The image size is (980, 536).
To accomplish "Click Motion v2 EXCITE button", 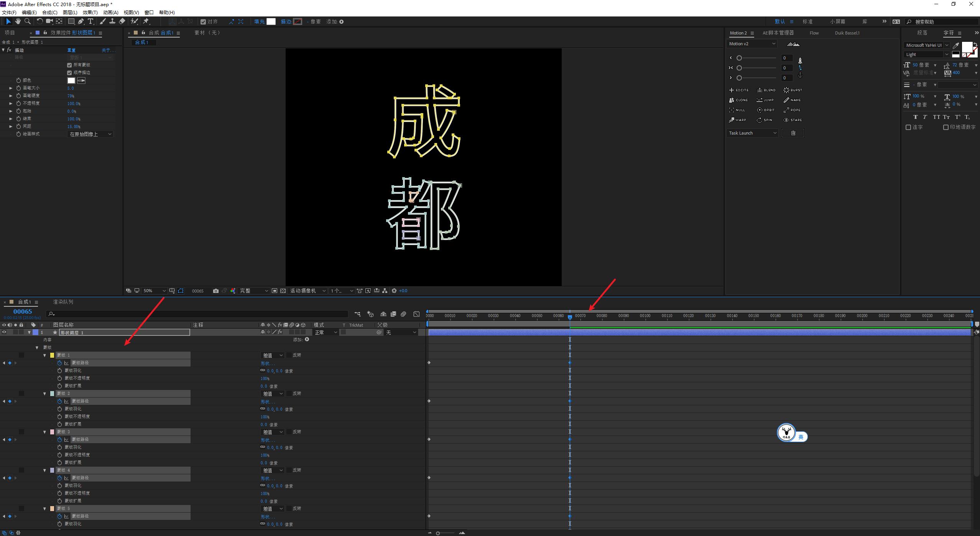I will [x=739, y=90].
